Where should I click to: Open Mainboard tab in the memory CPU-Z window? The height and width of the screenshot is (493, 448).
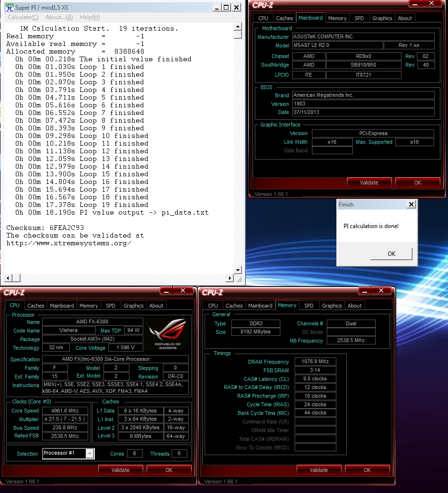(x=260, y=306)
